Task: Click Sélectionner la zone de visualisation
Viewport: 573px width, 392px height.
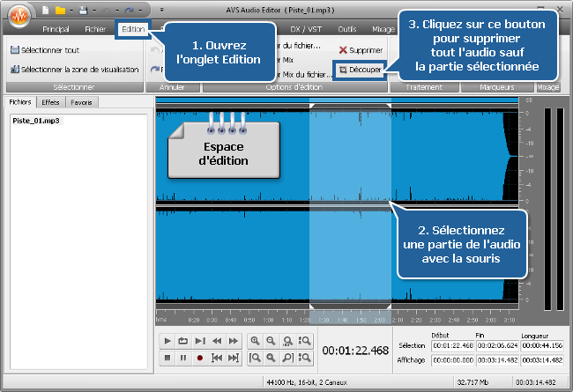Action: 75,70
